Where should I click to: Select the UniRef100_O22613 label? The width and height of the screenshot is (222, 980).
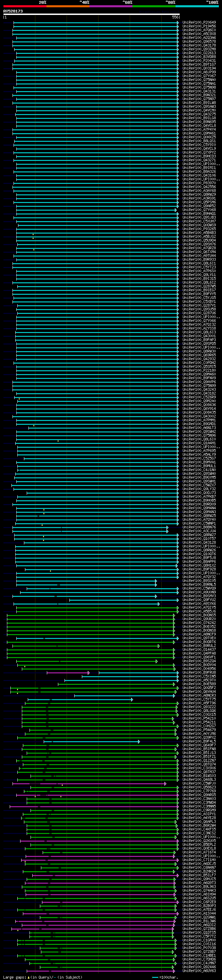199,53
